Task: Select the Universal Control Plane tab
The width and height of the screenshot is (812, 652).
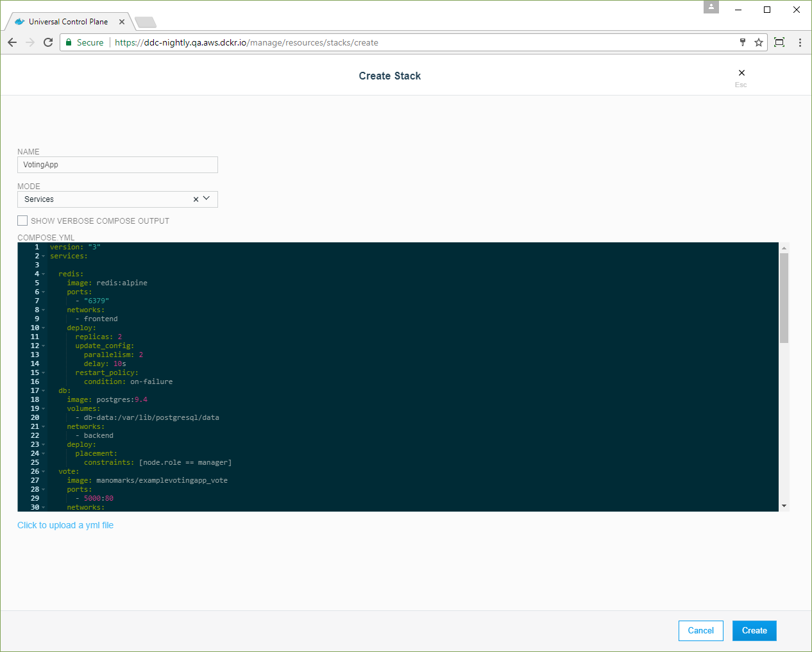Action: pos(67,22)
